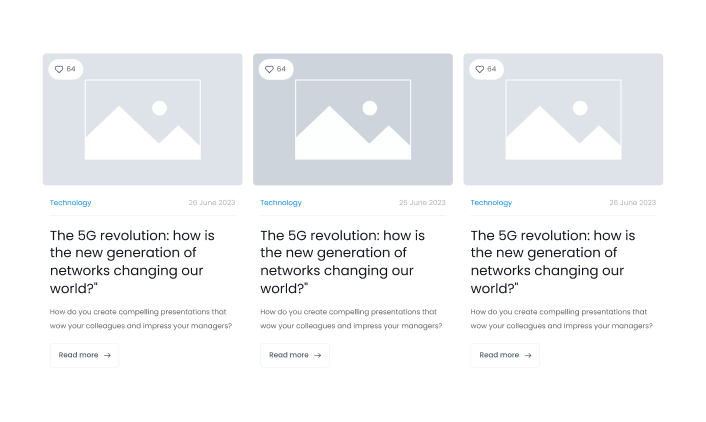Image resolution: width=706 pixels, height=422 pixels.
Task: Open third card image placeholder
Action: pos(562,120)
